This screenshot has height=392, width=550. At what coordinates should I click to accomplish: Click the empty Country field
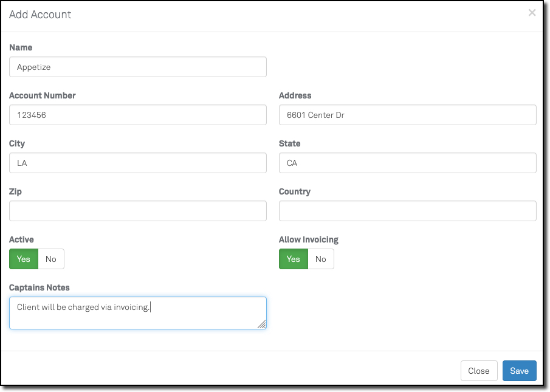coord(407,211)
